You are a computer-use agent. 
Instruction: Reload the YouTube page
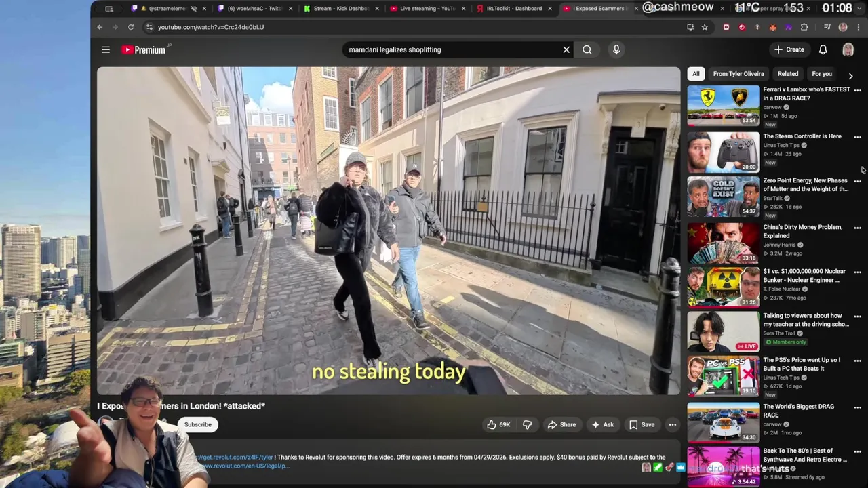[x=131, y=27]
